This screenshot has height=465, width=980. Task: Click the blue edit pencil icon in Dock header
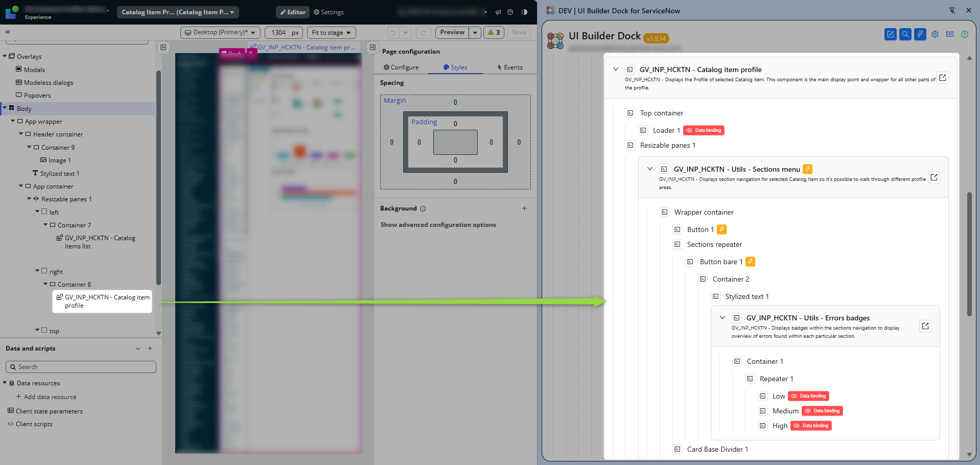890,34
